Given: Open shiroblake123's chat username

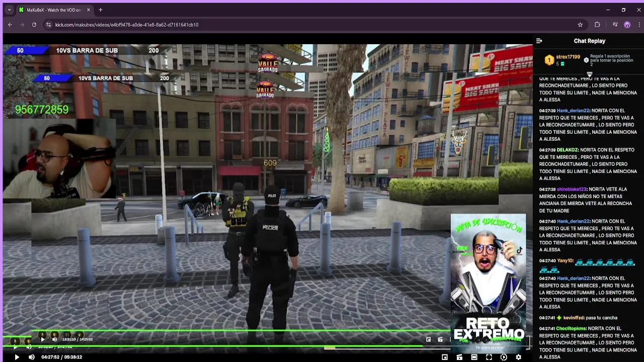Looking at the screenshot, I should tap(572, 189).
